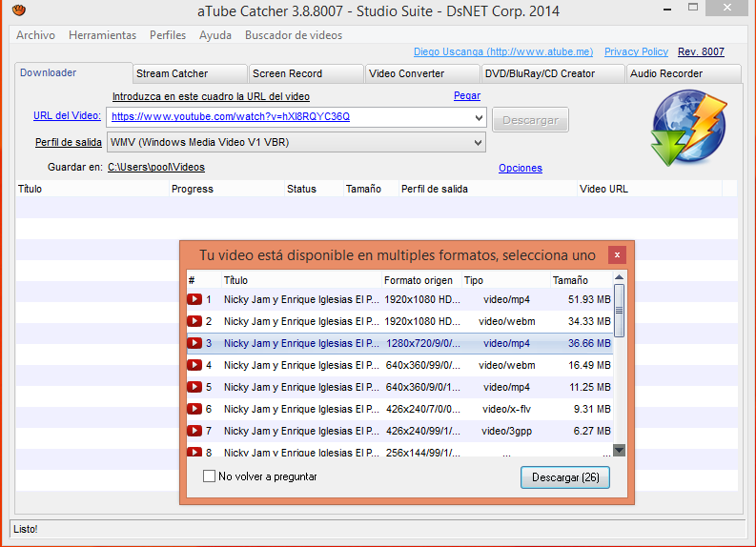Click the main list Perfil de salida header
Screen dimensions: 756x547
tap(487, 189)
